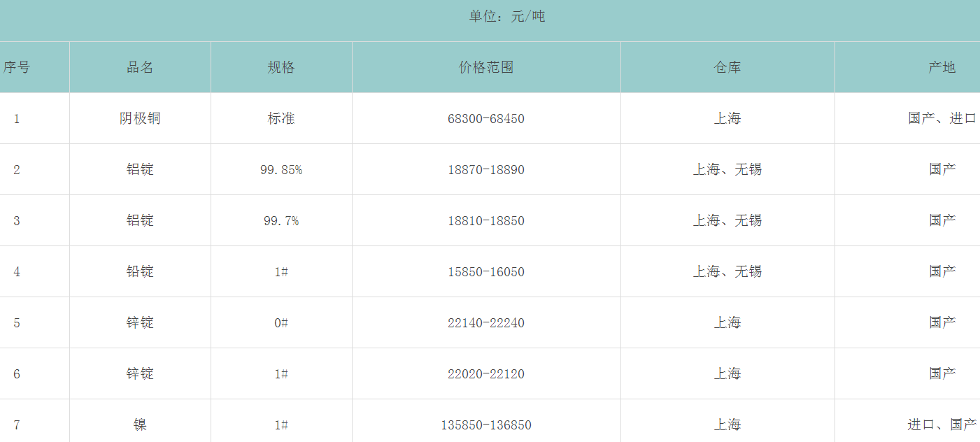
Task: Click the 单位：元/吨 title bar
Action: click(506, 17)
